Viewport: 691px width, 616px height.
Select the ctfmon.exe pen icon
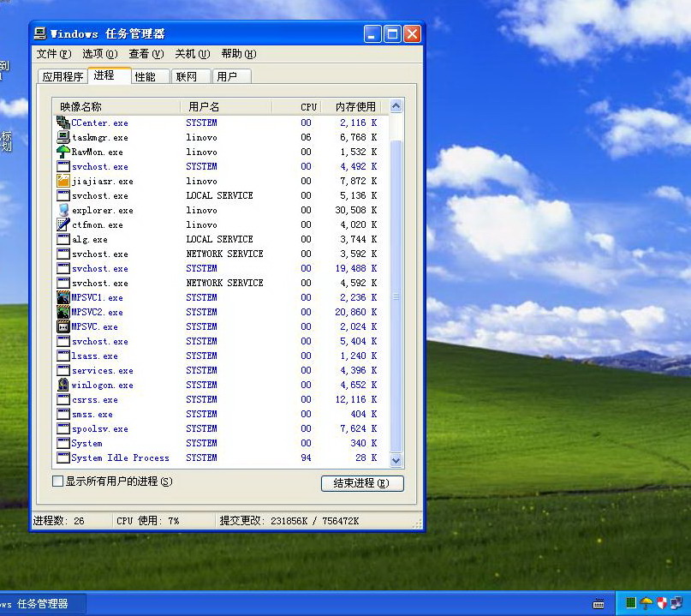(63, 224)
